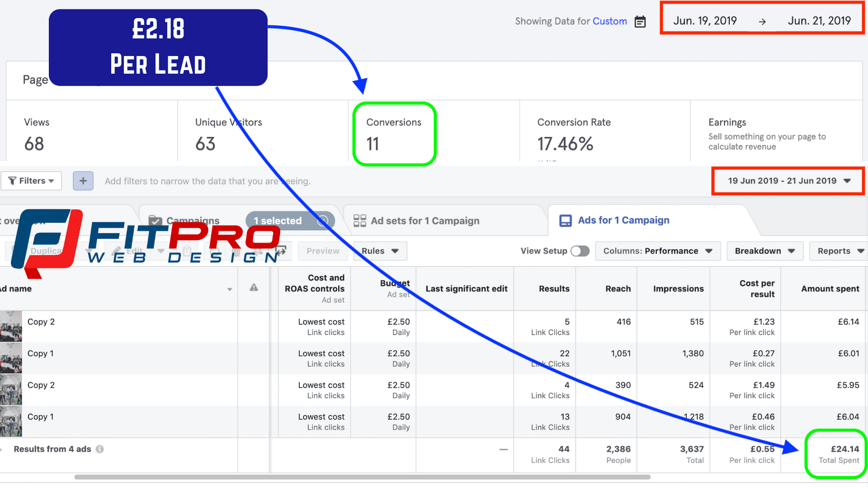Open Columns: Performance dropdown
Viewport: 868px width, 488px height.
pyautogui.click(x=657, y=251)
